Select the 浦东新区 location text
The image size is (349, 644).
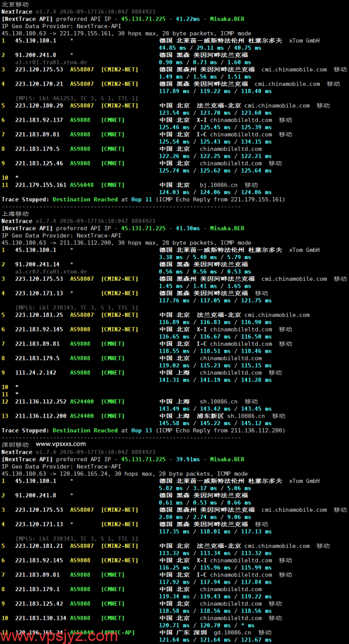[x=210, y=416]
